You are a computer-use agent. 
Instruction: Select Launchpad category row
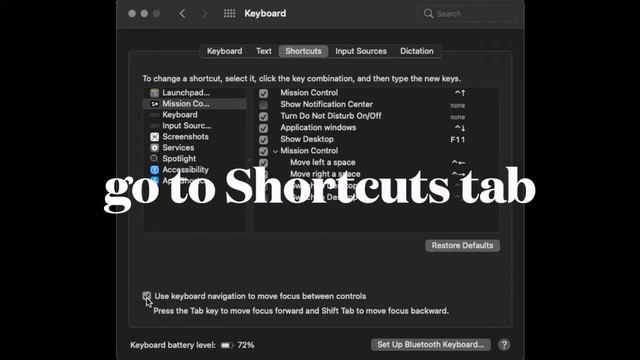point(195,93)
